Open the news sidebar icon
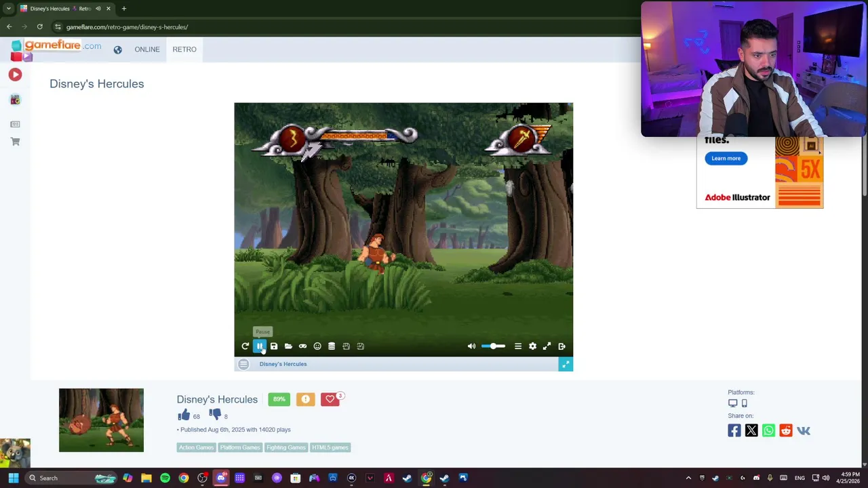Screen dimensions: 868x488 click(x=15, y=124)
